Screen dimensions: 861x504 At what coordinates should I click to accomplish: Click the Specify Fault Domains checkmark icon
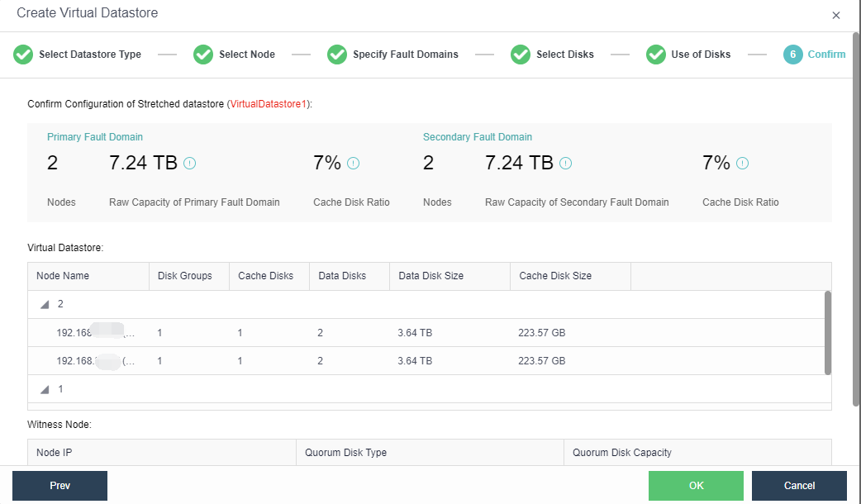(337, 55)
